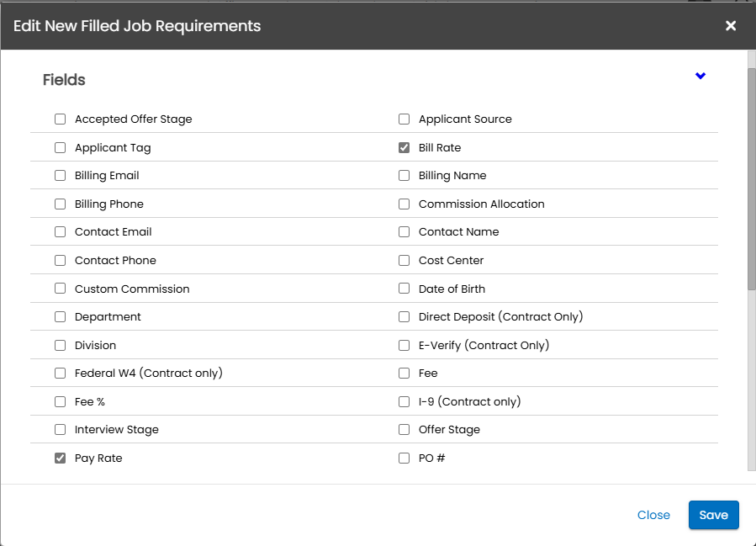The height and width of the screenshot is (546, 756).
Task: Toggle Direct Deposit (Contract Only) checkbox
Action: pos(404,317)
